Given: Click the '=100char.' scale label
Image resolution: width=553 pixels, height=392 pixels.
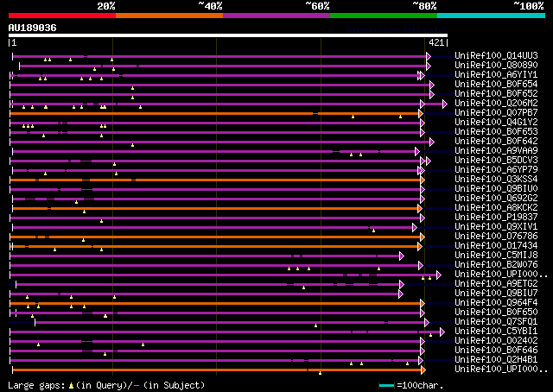Looking at the screenshot, I should click(x=420, y=385).
